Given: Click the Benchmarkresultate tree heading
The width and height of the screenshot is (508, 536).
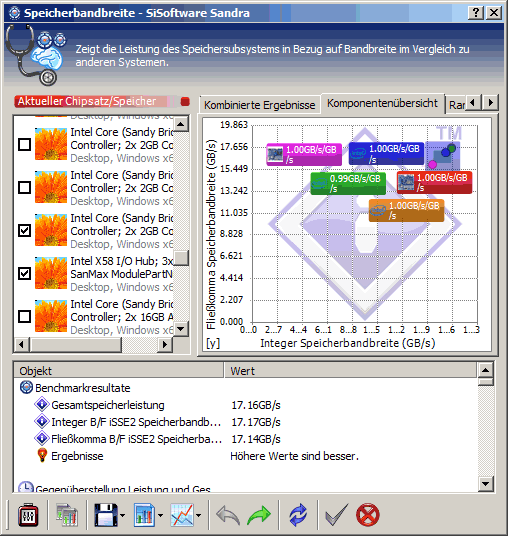Looking at the screenshot, I should tap(83, 388).
